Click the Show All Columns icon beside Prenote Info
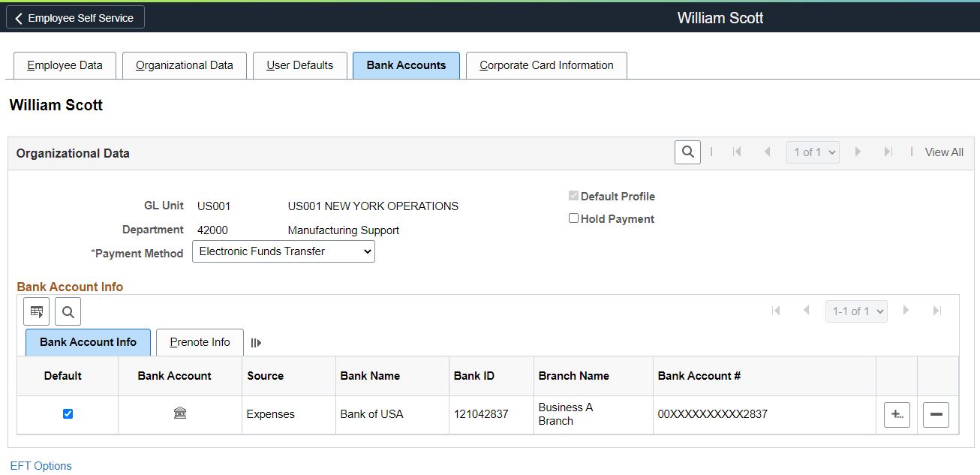Image resolution: width=980 pixels, height=475 pixels. point(256,342)
